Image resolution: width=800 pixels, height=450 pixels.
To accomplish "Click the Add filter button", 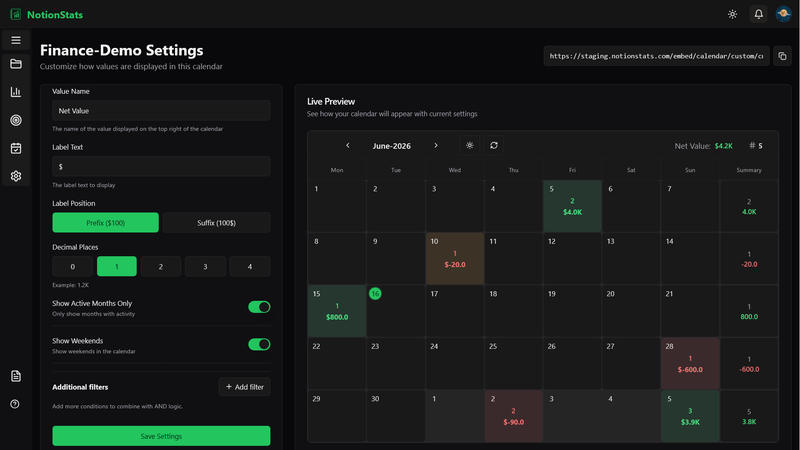I will click(244, 387).
